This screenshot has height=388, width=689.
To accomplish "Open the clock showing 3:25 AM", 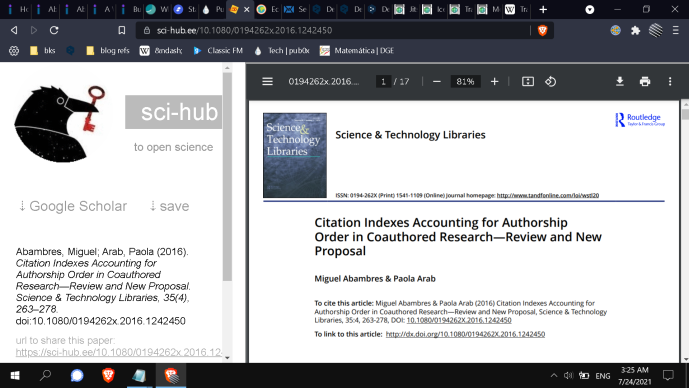I will pos(635,376).
